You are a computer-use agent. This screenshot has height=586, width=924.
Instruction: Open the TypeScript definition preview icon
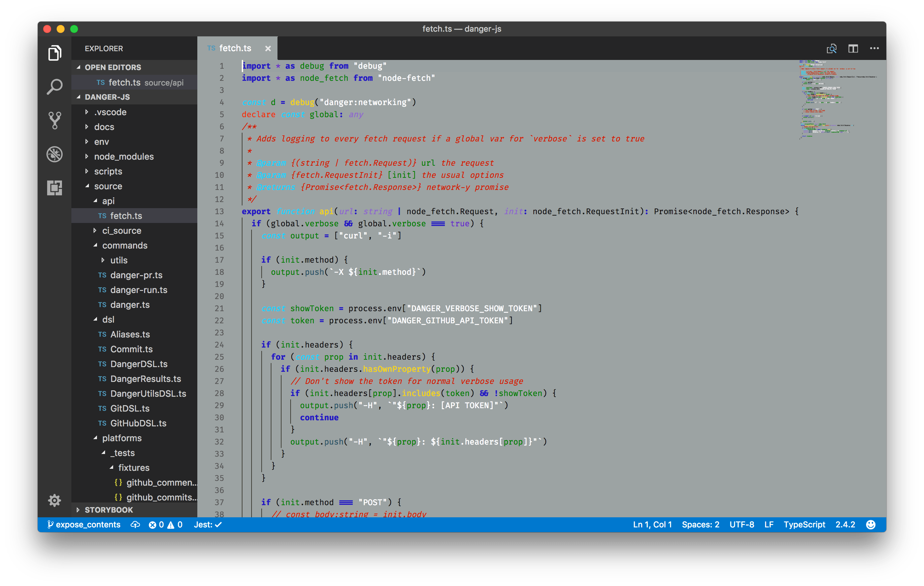pos(831,48)
